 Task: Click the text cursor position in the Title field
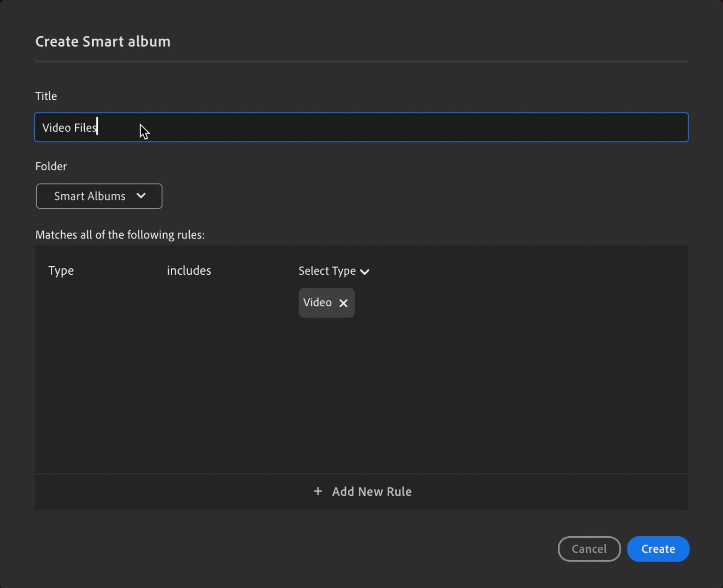96,127
